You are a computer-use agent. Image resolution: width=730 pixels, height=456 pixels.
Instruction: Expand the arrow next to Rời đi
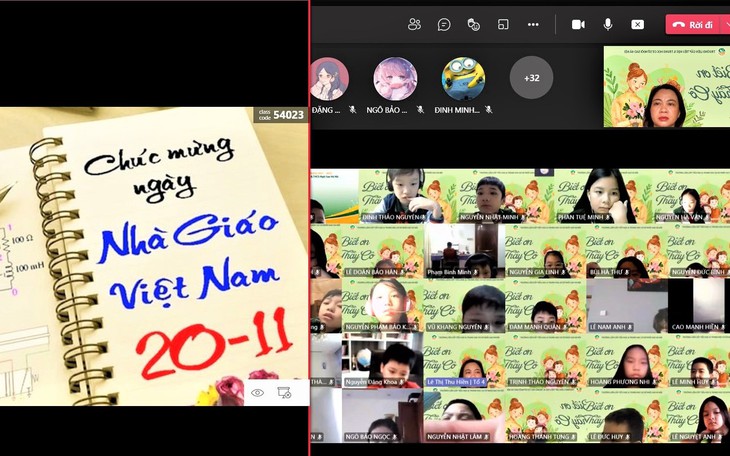(725, 25)
